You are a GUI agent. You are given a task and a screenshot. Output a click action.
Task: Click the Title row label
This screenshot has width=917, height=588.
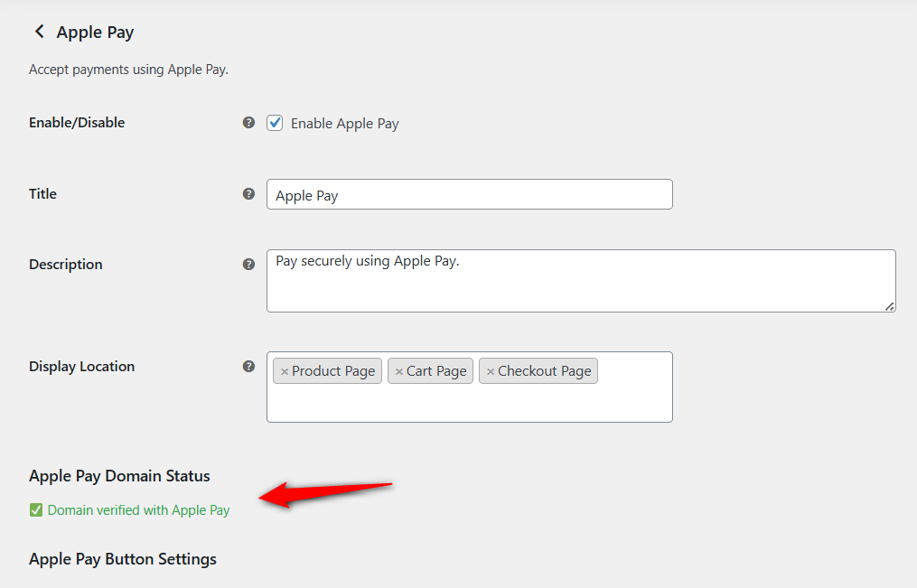point(42,194)
